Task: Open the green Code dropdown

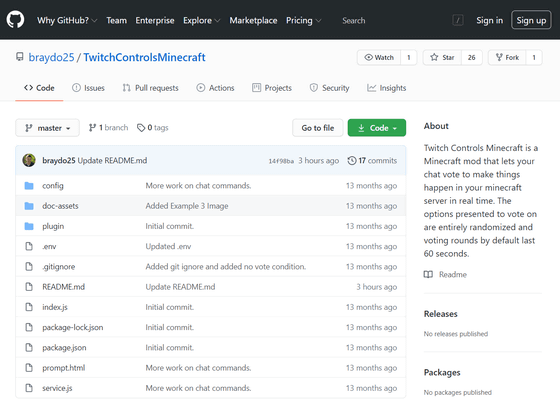Action: coord(377,128)
